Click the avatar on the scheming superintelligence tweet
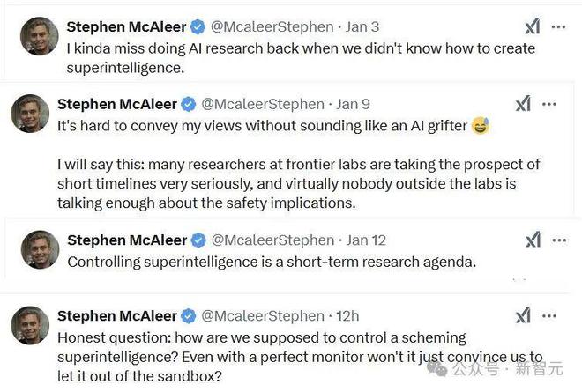582x392 pixels. click(30, 325)
